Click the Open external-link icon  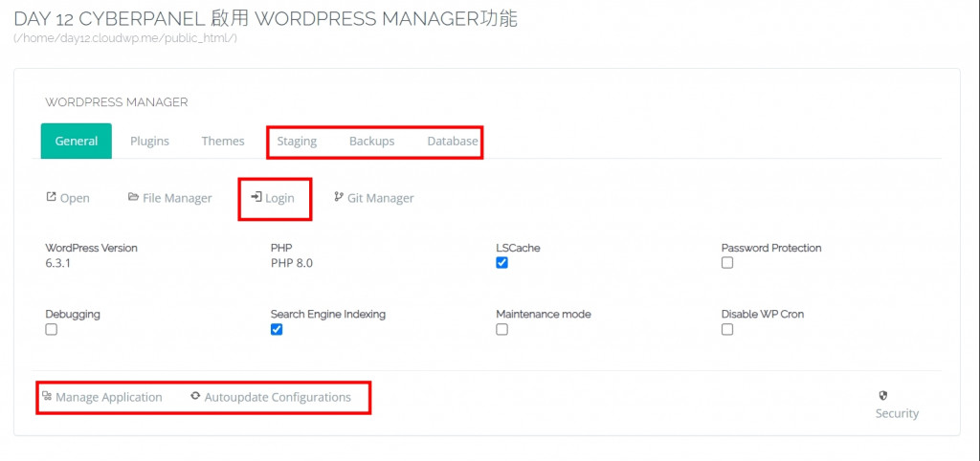52,197
